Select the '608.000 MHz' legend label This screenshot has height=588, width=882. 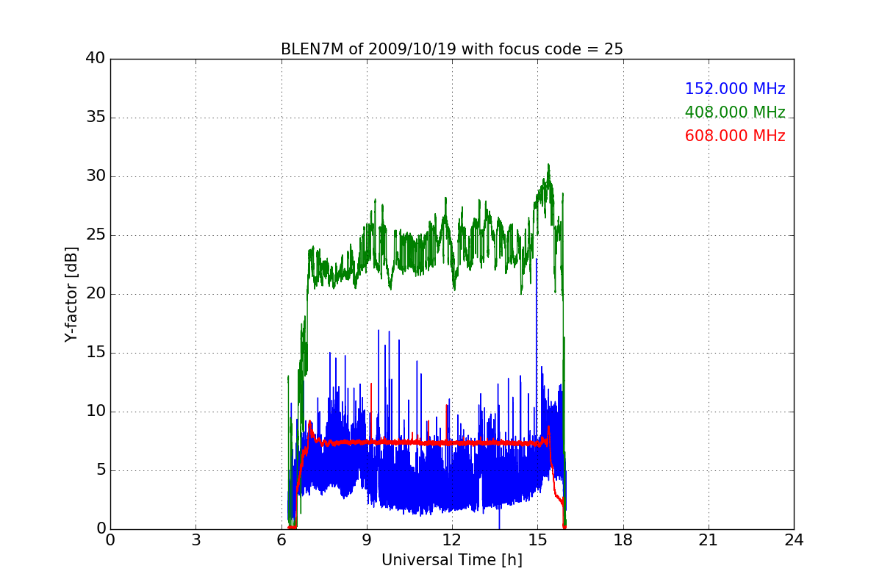click(x=735, y=136)
